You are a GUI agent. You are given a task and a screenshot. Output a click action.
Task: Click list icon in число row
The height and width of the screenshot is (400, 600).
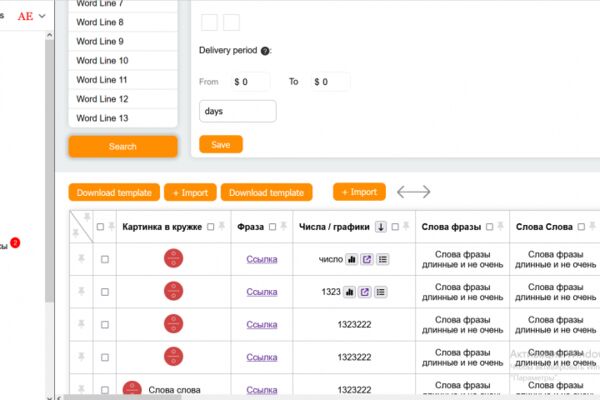point(382,260)
